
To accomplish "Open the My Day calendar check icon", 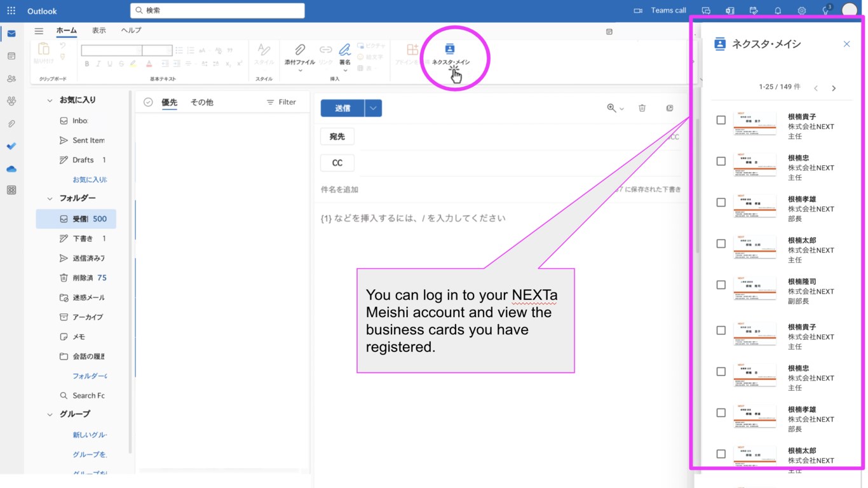I will point(754,11).
